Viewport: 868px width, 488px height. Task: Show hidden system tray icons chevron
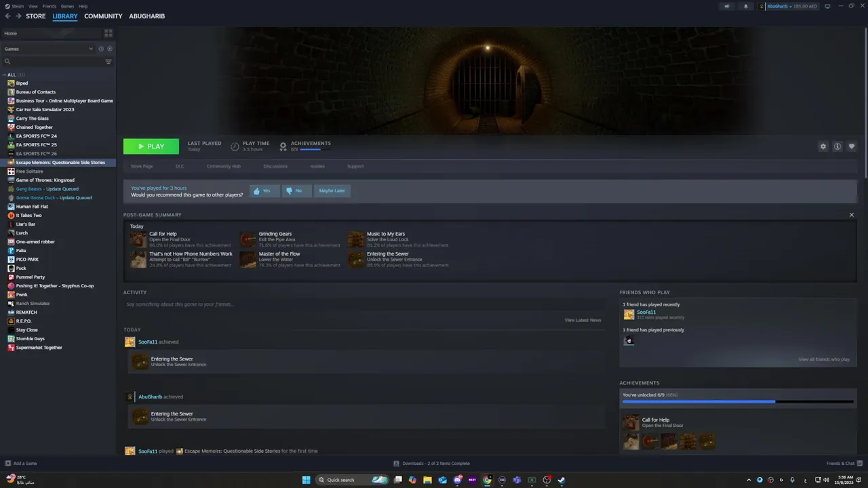(x=749, y=480)
